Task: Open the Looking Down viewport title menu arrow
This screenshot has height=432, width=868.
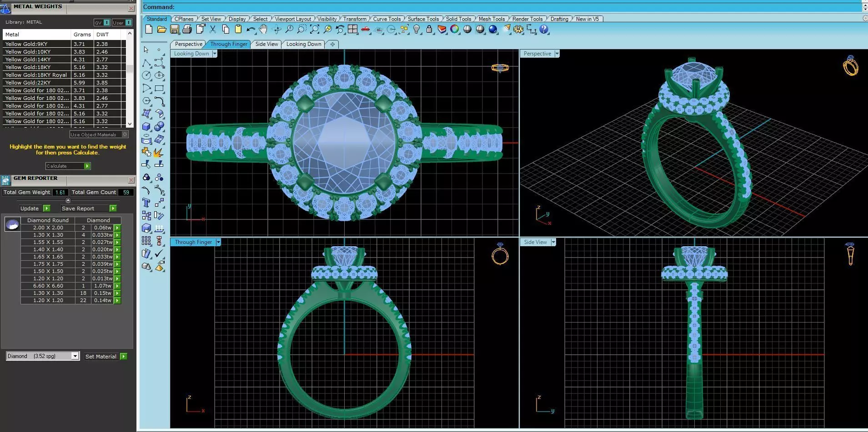Action: [x=215, y=54]
